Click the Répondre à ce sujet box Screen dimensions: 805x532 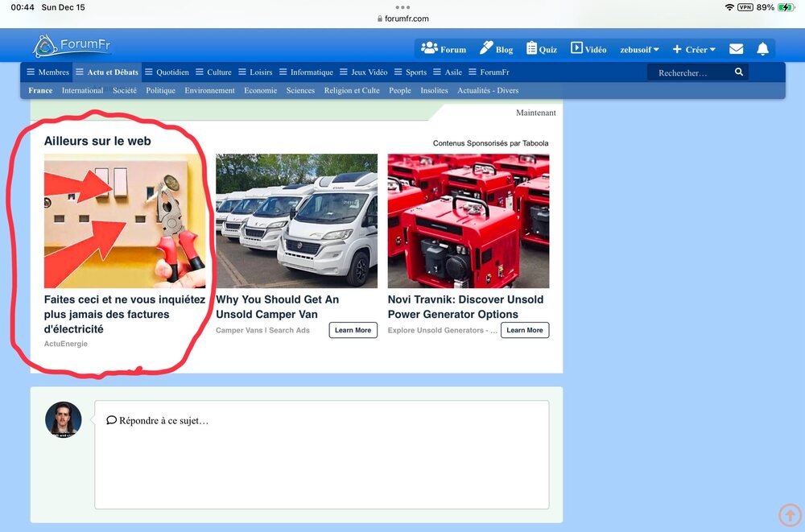point(322,455)
